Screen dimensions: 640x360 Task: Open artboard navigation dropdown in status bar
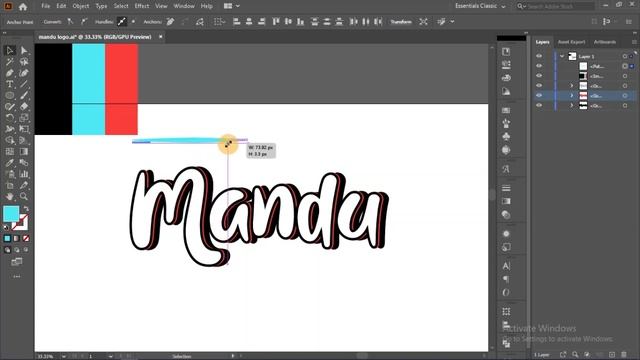pos(110,356)
